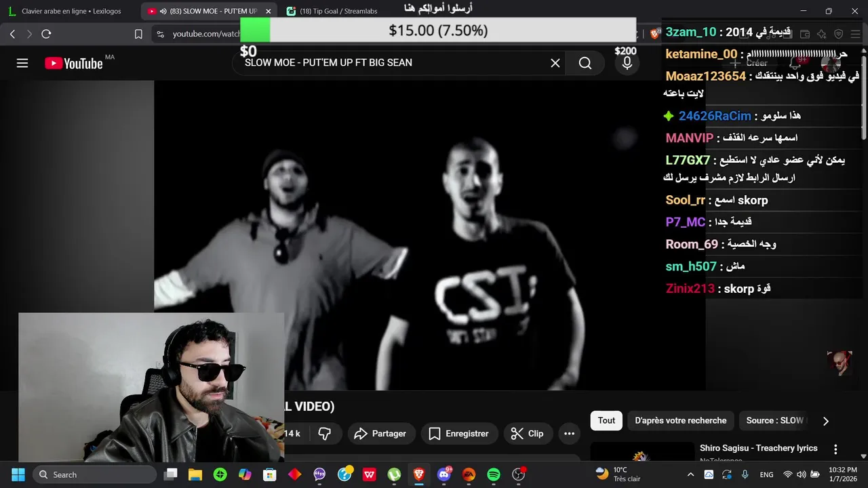Open the EA app from the taskbar

469,474
